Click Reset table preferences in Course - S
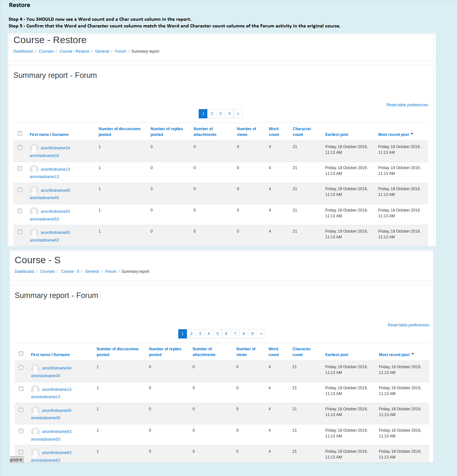 click(x=409, y=325)
